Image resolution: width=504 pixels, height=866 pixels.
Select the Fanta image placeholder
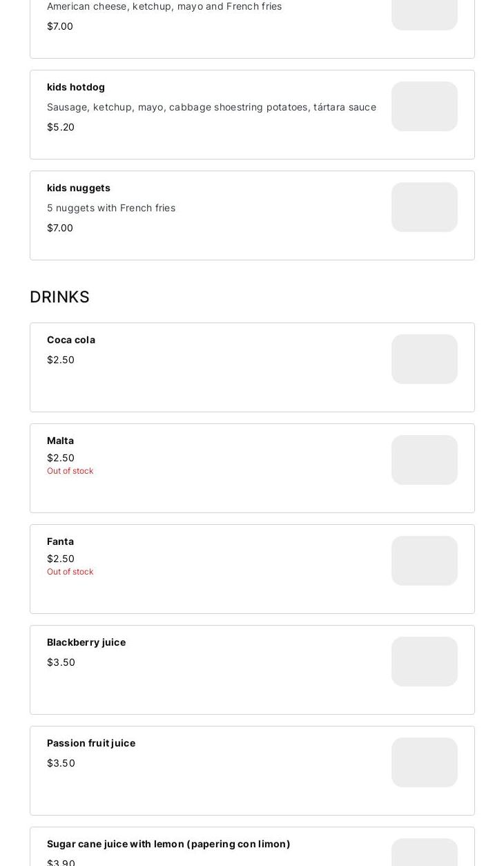[x=424, y=561]
